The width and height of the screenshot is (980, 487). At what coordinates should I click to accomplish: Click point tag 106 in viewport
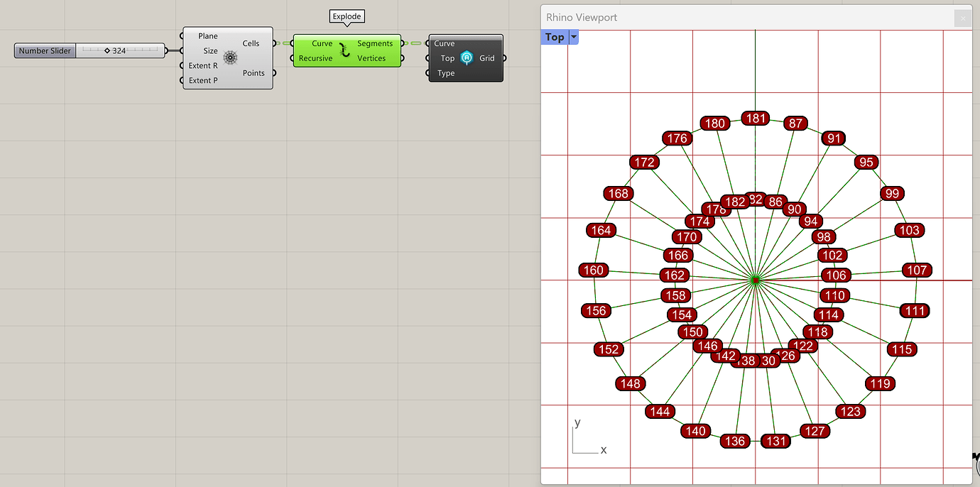(x=837, y=275)
